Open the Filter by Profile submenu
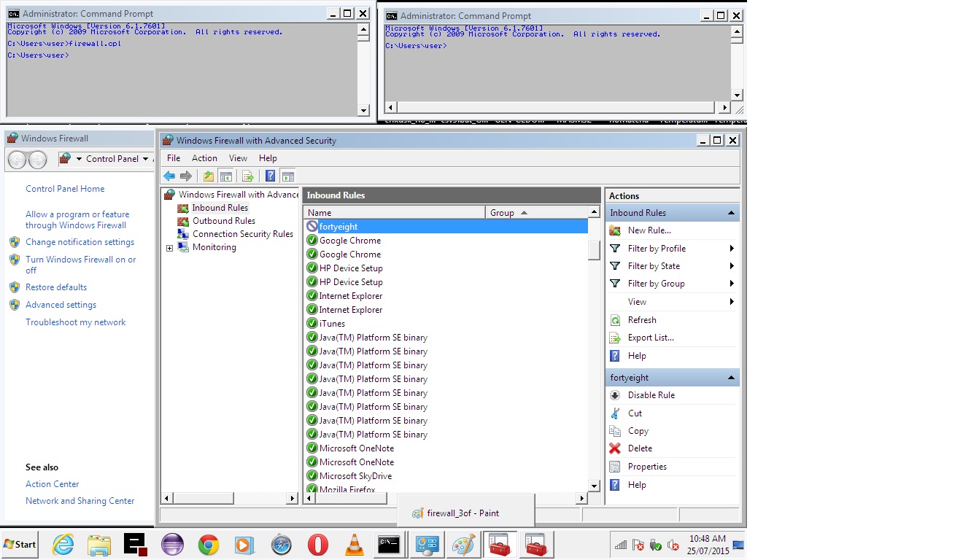 tap(672, 249)
